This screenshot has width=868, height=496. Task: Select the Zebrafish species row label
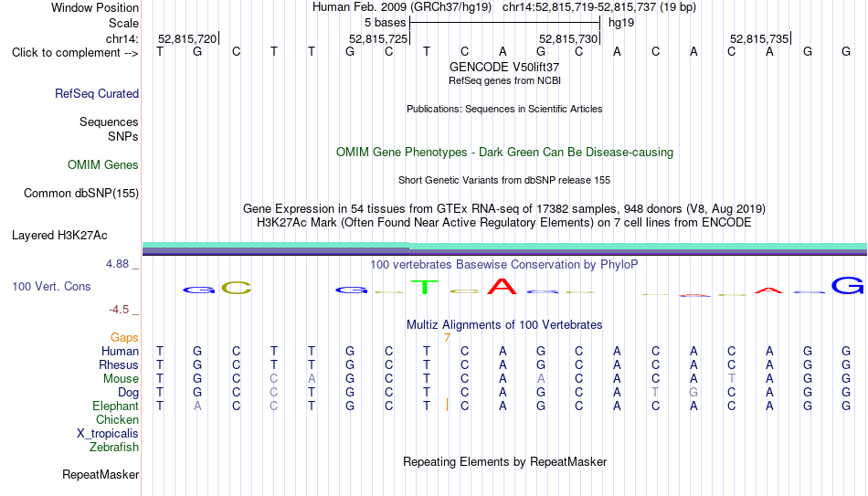click(114, 448)
